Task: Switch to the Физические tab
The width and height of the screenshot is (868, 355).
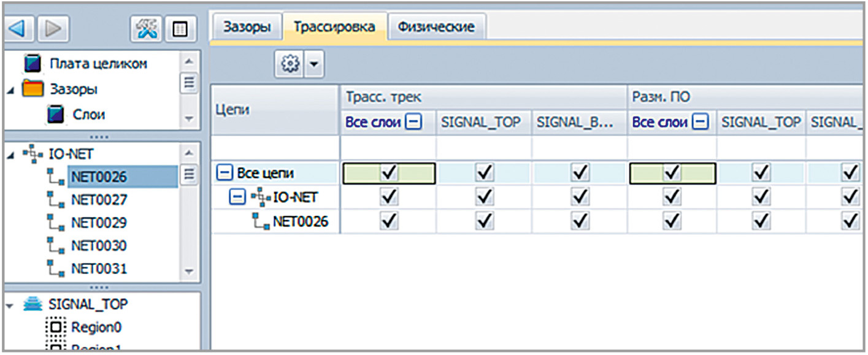Action: (x=436, y=28)
